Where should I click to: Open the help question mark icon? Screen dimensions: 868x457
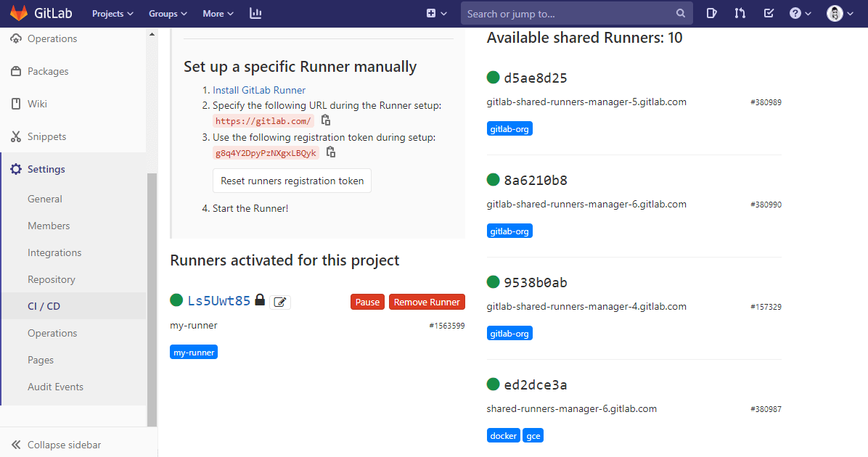coord(795,12)
